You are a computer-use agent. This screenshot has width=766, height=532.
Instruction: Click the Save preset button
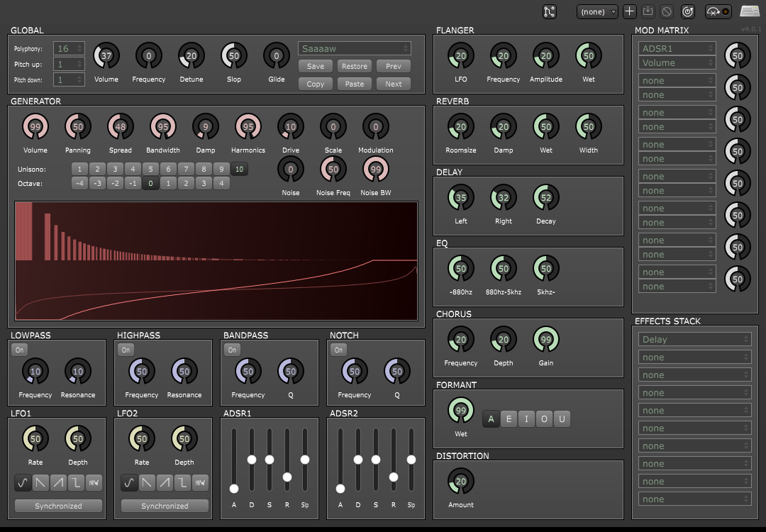click(x=316, y=66)
